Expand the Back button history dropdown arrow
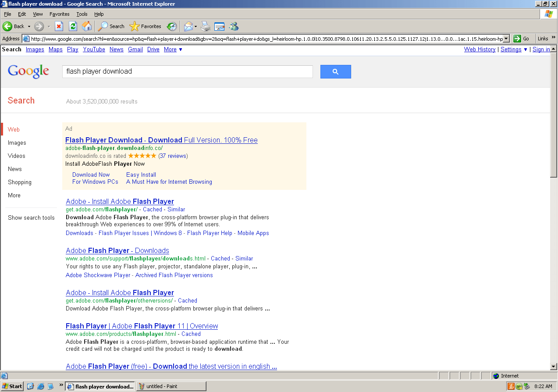558x392 pixels. [29, 26]
